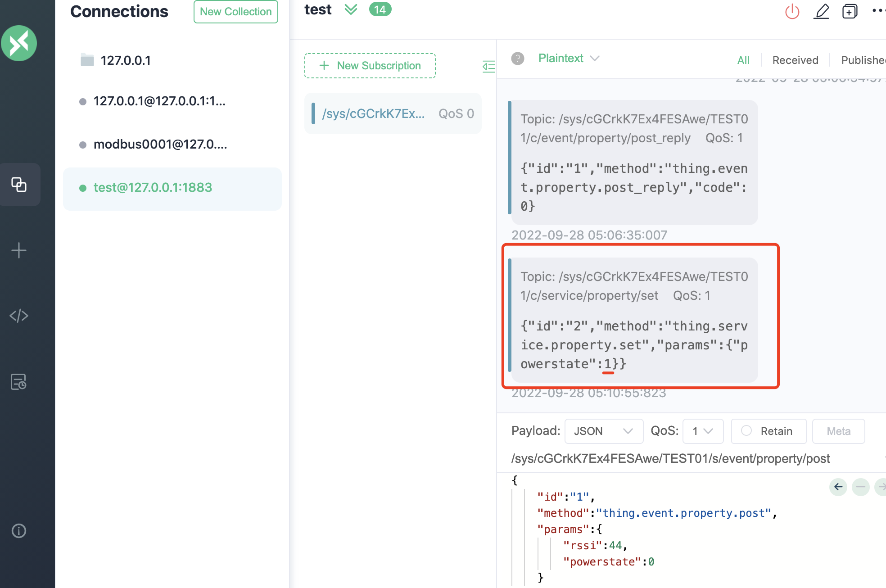Select the /sys/cGCrkK7Ex... subscription color bar
Image resolution: width=886 pixels, height=588 pixels.
click(x=313, y=113)
